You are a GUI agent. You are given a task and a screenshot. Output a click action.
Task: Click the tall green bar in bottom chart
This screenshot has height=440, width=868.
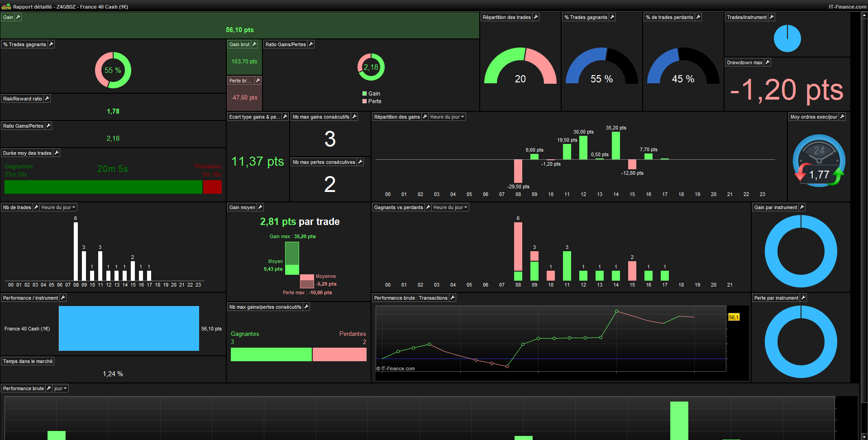click(x=679, y=421)
